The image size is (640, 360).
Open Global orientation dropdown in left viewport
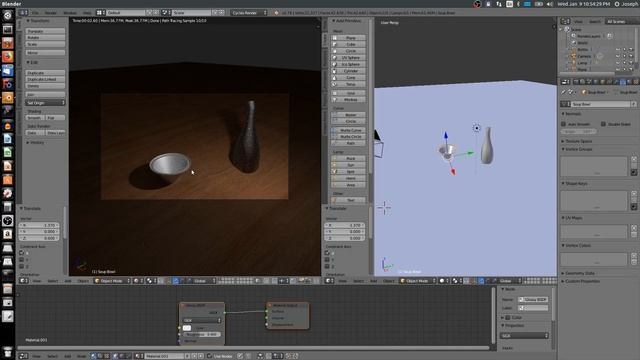(202, 281)
